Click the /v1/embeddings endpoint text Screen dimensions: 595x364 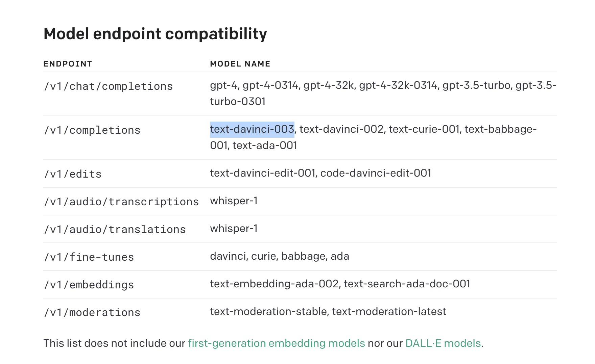(89, 285)
